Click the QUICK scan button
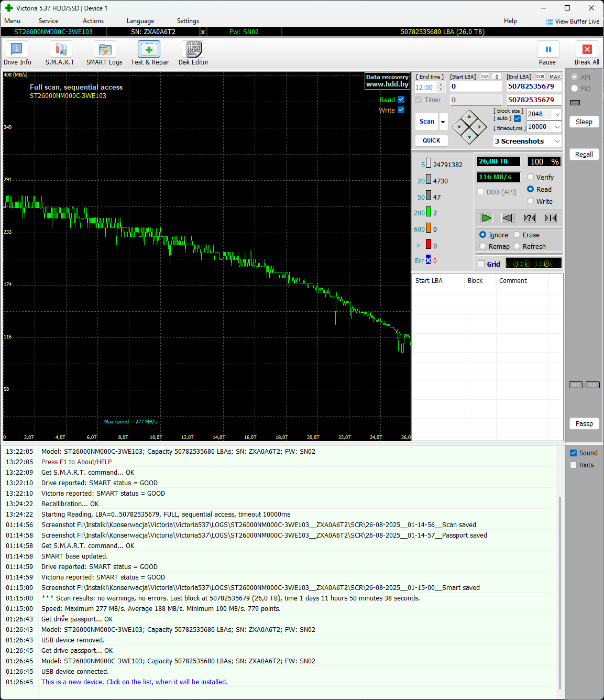The image size is (604, 700). pyautogui.click(x=432, y=140)
